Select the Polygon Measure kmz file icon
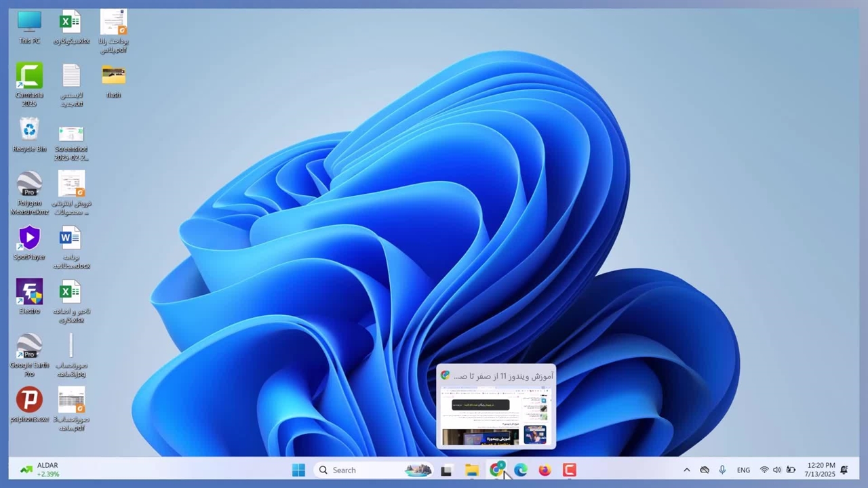Viewport: 868px width, 488px height. (29, 184)
